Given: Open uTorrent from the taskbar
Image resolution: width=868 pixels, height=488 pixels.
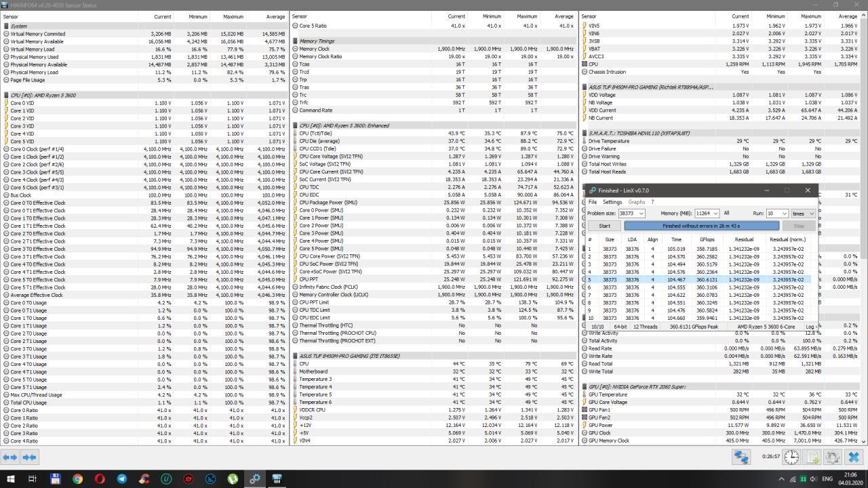Looking at the screenshot, I should pos(233,479).
